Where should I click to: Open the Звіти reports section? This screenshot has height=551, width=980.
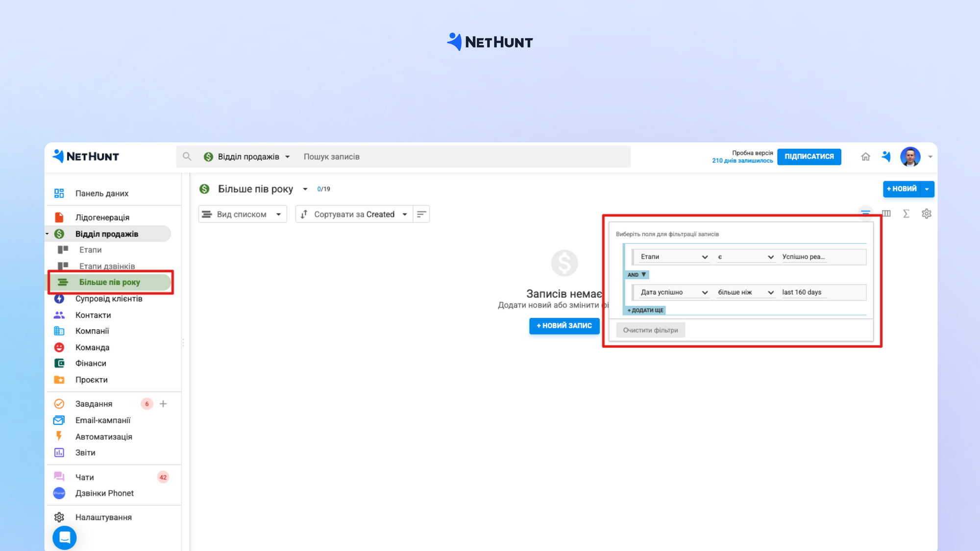[85, 453]
